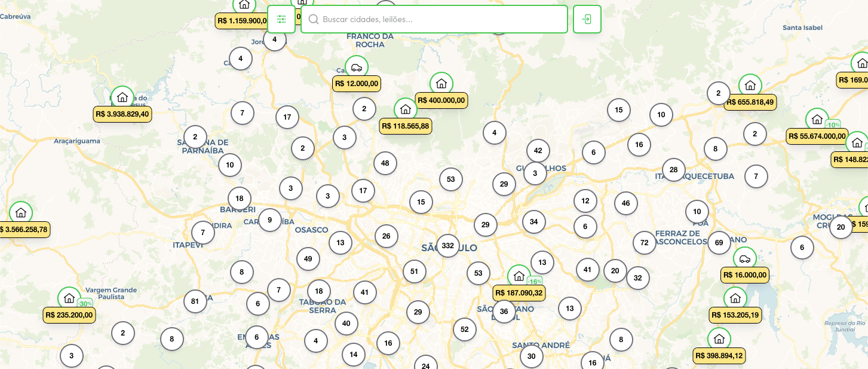Open the filters icon beside the search bar
The image size is (868, 369).
pos(281,19)
